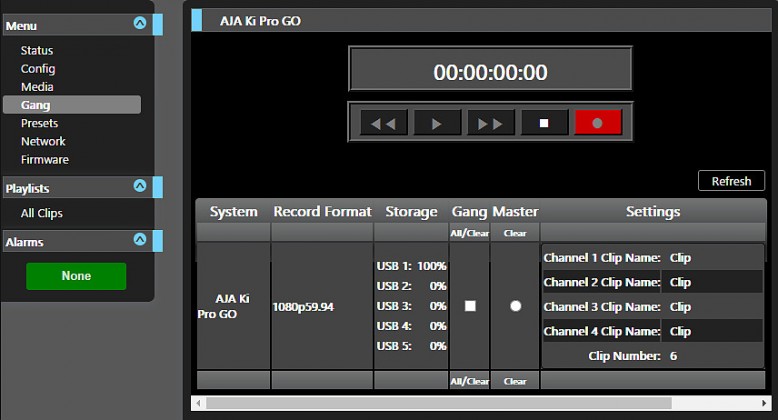Click the USB 2: 0% storage entry
The width and height of the screenshot is (778, 420).
(x=411, y=286)
